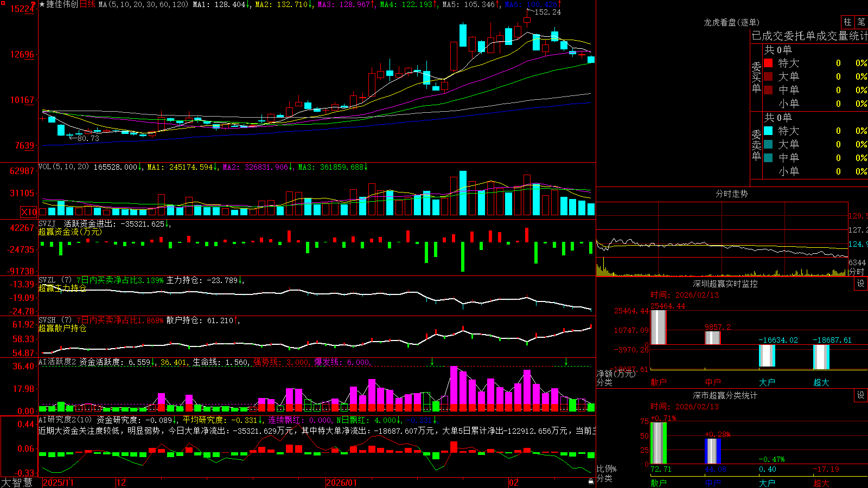The width and height of the screenshot is (868, 488).
Task: Open 设 settings in 深市超赢分类统计 panel
Action: (861, 395)
